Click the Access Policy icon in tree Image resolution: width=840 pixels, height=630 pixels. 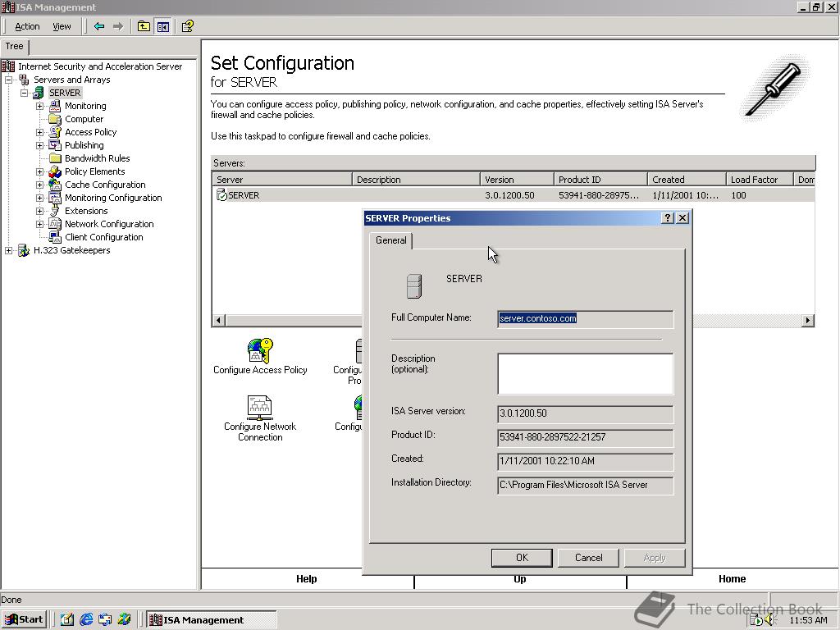coord(55,132)
